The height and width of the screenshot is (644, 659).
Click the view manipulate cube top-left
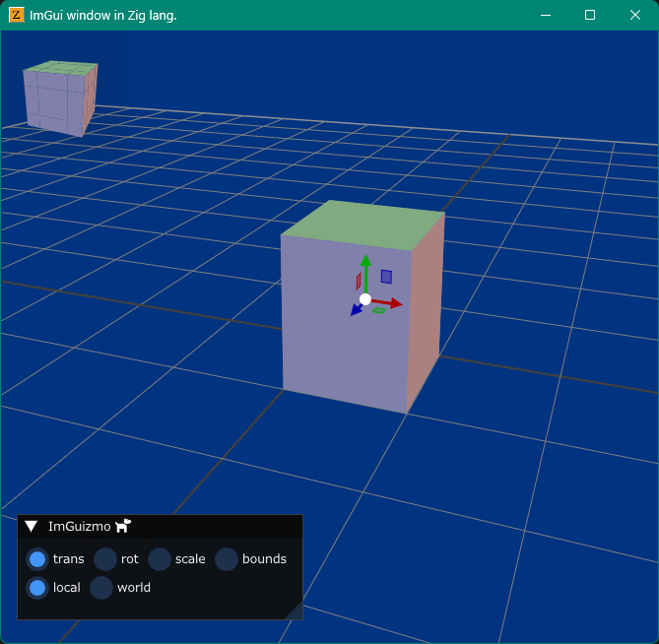(60, 98)
